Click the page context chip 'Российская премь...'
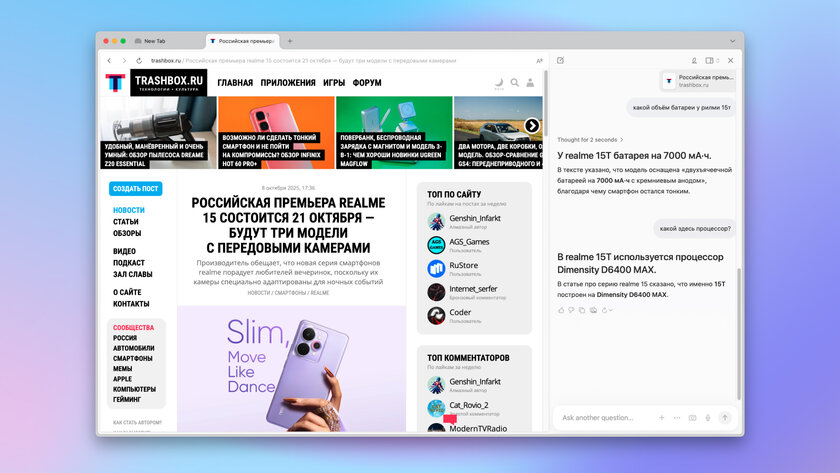This screenshot has width=840, height=473. (699, 81)
